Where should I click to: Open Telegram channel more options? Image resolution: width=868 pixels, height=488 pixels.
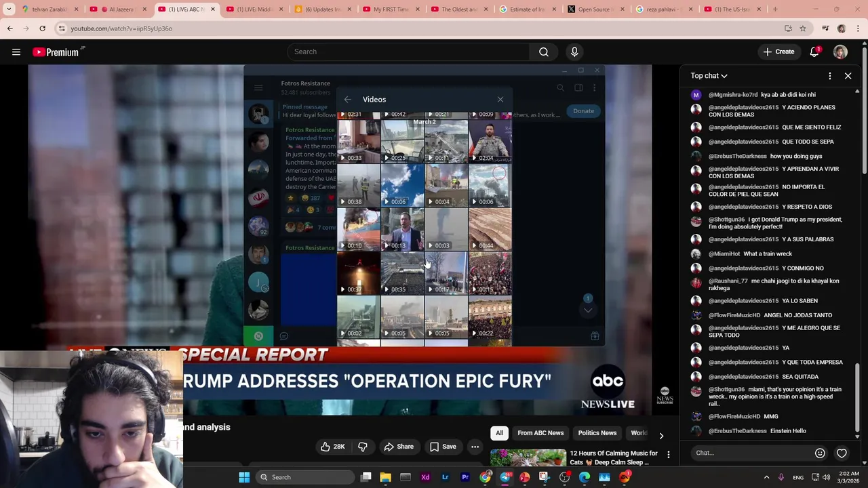click(x=594, y=87)
